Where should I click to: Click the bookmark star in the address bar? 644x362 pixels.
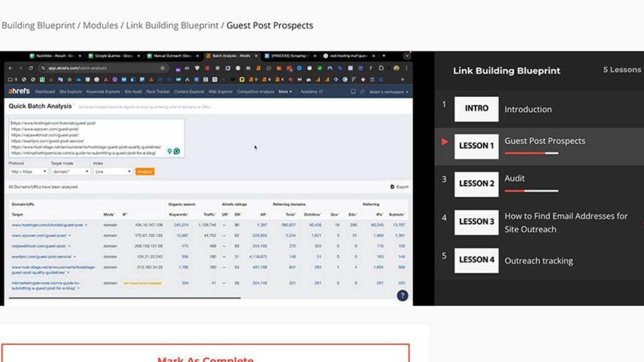point(163,68)
